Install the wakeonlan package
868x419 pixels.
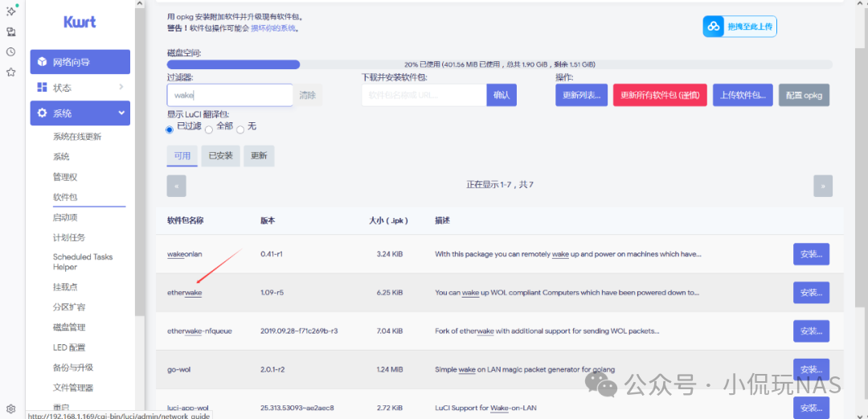coord(811,254)
